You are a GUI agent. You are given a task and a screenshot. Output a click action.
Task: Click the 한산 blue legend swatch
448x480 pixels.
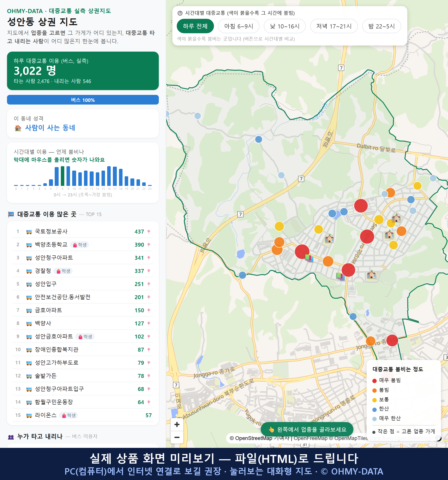click(374, 410)
